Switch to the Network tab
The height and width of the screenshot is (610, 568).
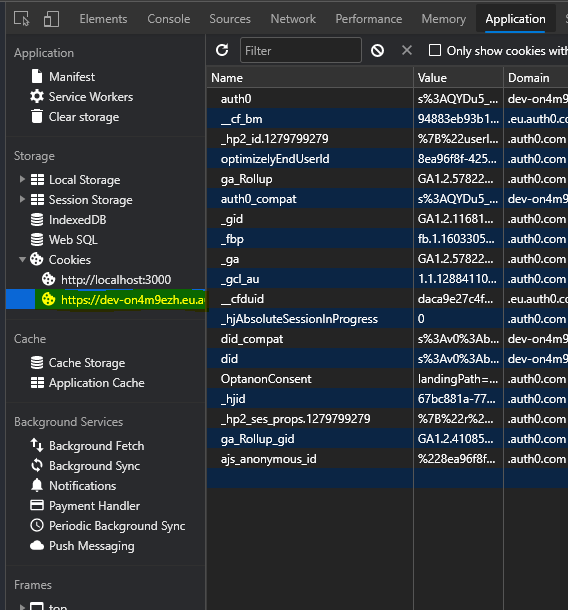coord(293,19)
